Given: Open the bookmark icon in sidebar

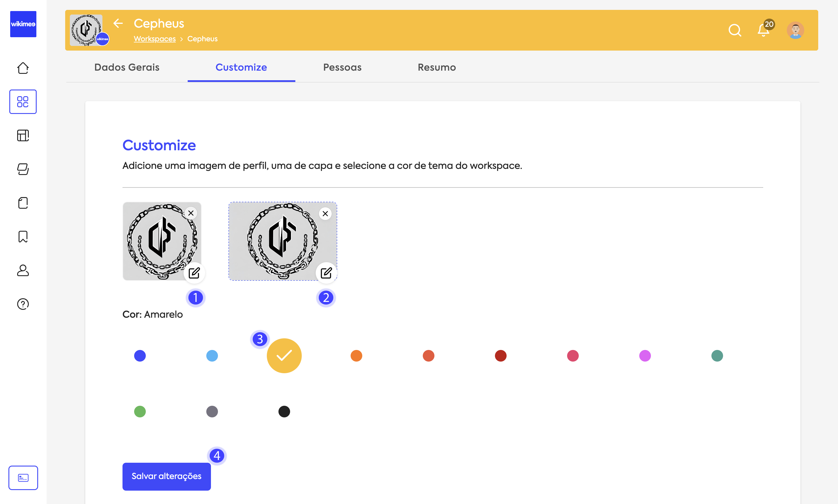Looking at the screenshot, I should point(23,236).
